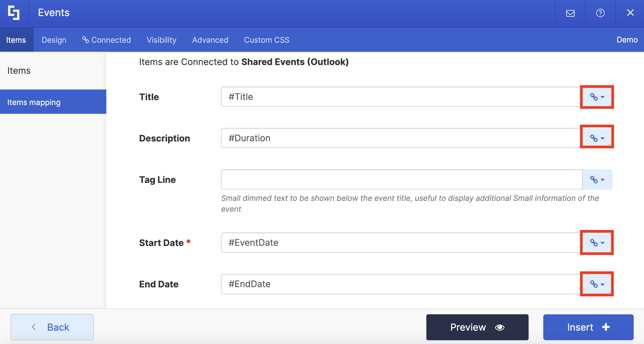Select Items in the left sidebar
Screen dimensions: 644x344
[x=19, y=71]
